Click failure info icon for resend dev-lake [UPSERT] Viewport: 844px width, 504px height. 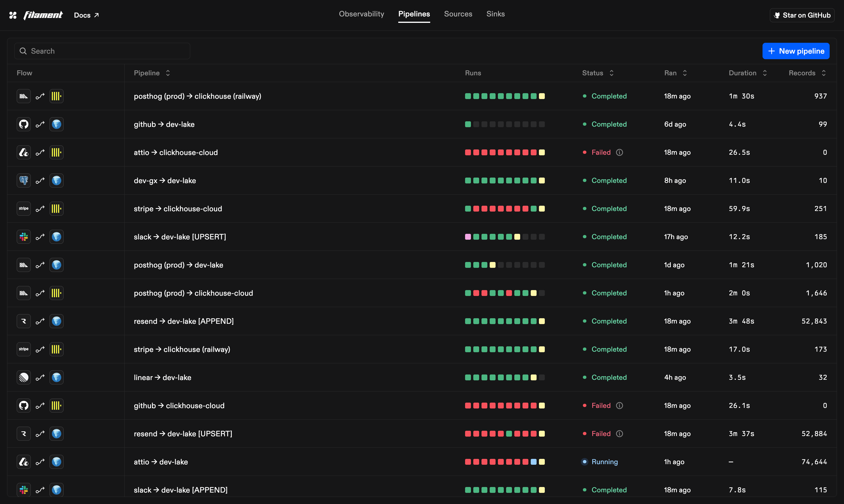point(620,434)
